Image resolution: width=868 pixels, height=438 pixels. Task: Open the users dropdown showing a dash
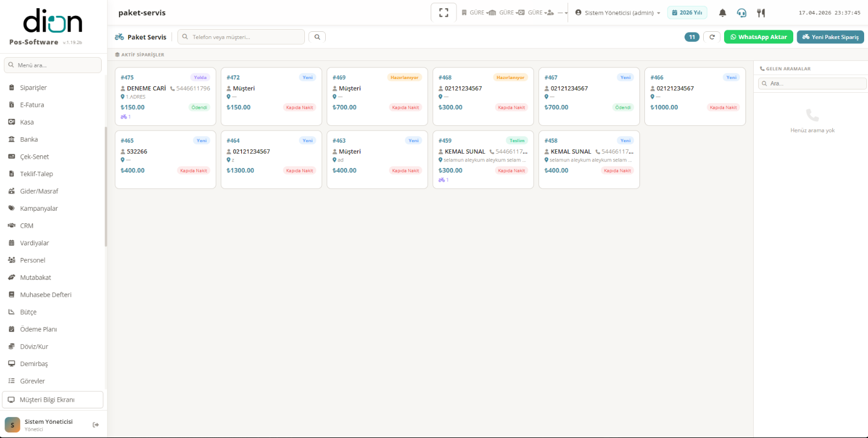[x=558, y=13]
